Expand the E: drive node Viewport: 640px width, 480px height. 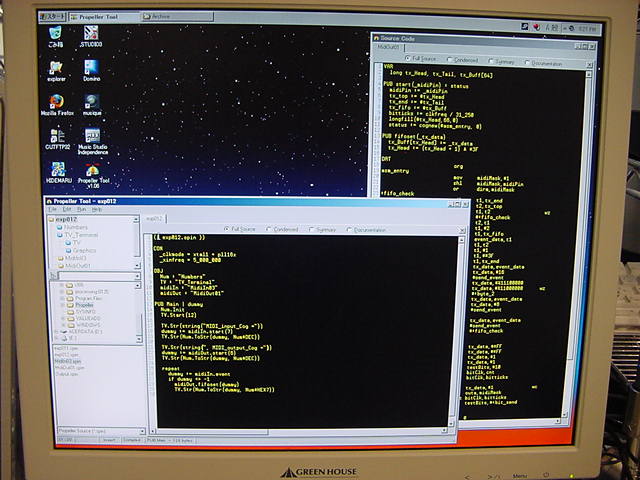(x=56, y=338)
